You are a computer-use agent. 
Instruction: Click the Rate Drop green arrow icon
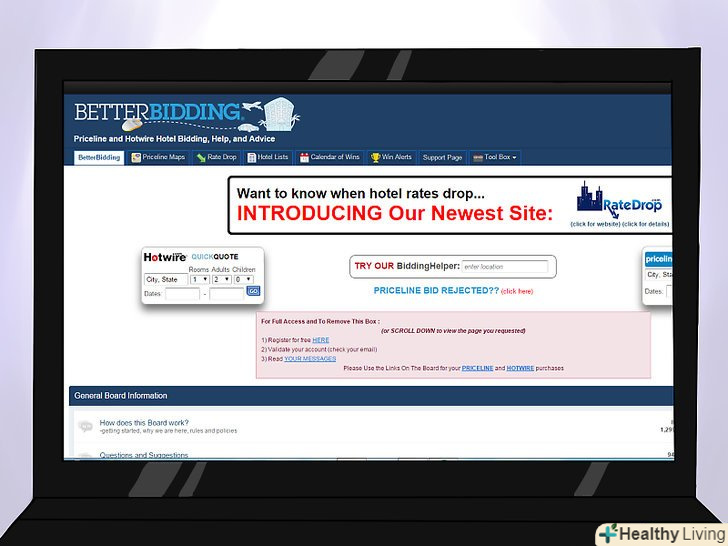201,158
